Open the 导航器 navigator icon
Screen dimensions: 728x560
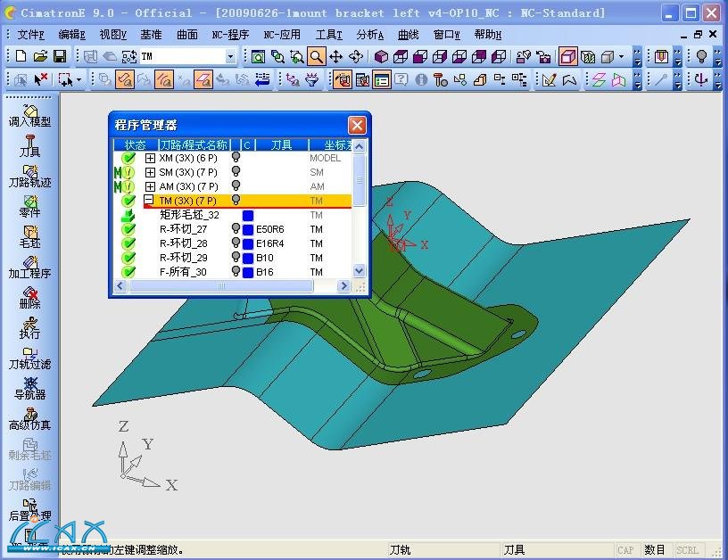pos(29,389)
